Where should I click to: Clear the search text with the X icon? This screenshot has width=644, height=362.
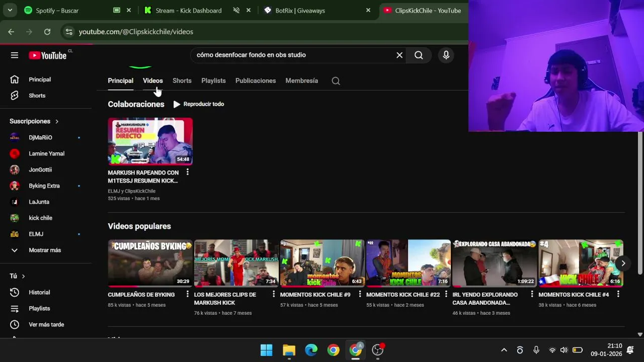point(399,55)
